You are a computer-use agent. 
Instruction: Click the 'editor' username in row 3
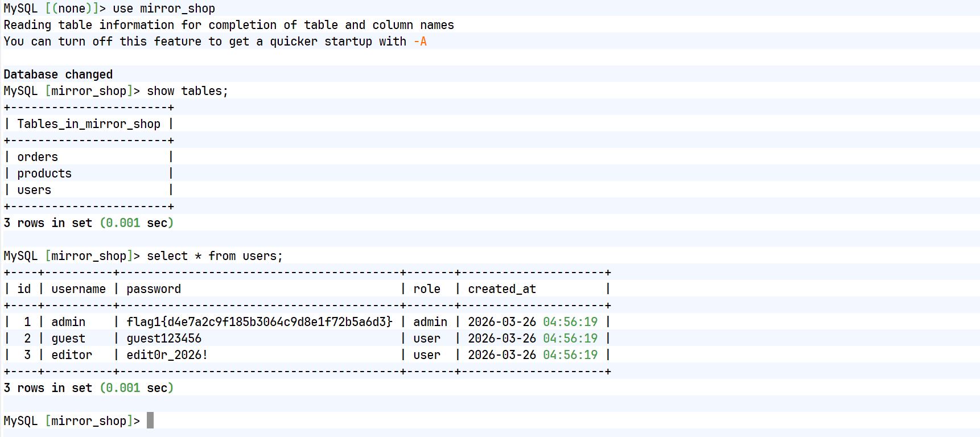[72, 355]
